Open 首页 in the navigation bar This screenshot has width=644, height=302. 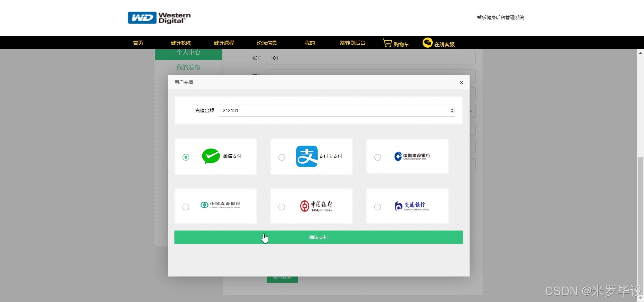pos(138,43)
